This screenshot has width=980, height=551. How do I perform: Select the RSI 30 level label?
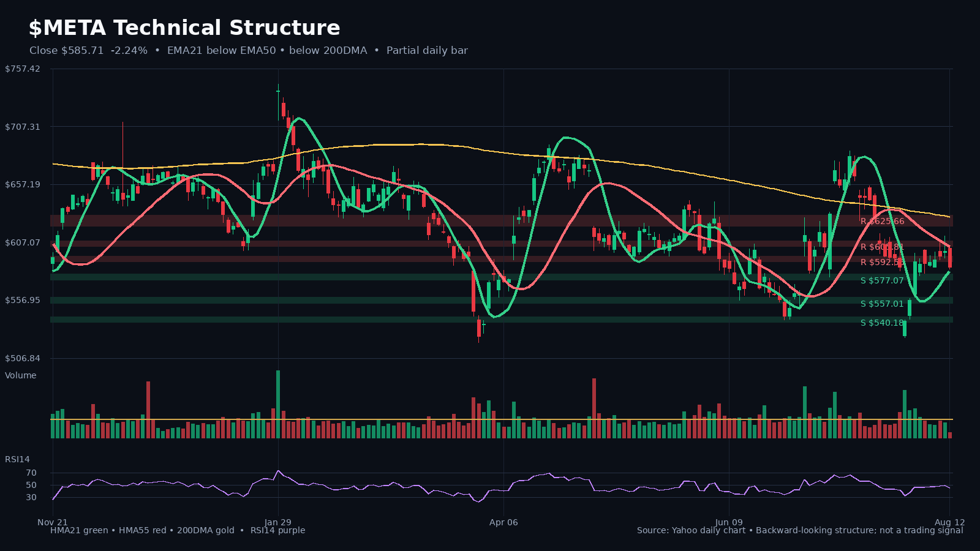click(31, 497)
